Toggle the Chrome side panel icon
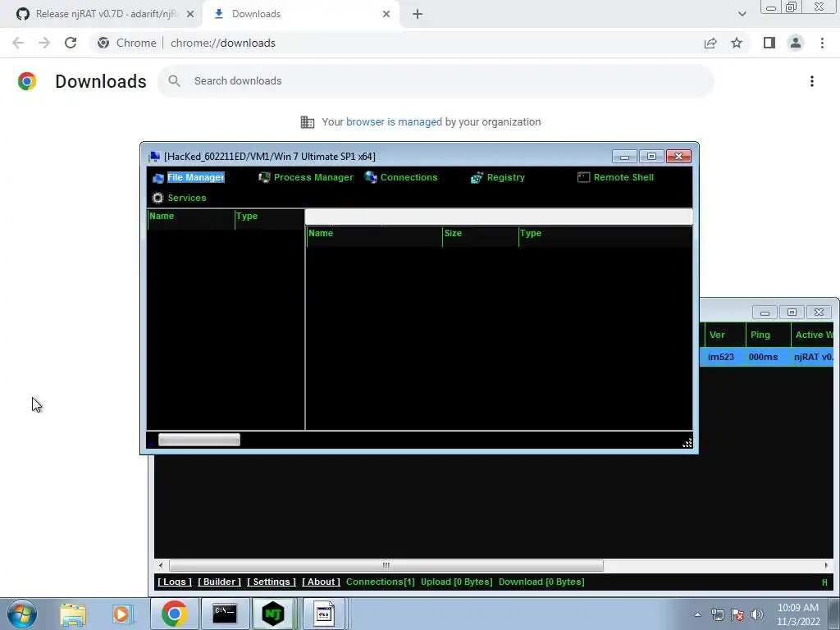The height and width of the screenshot is (630, 840). click(769, 43)
